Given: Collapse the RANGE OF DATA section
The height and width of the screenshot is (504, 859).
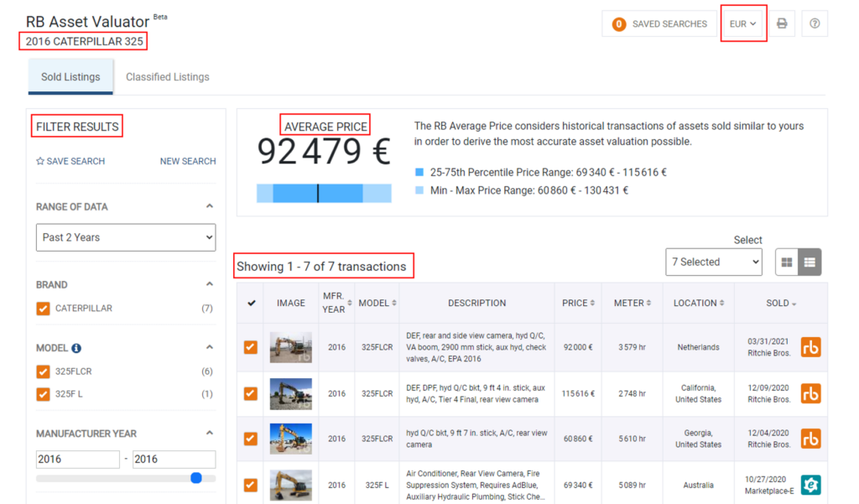Looking at the screenshot, I should 209,206.
